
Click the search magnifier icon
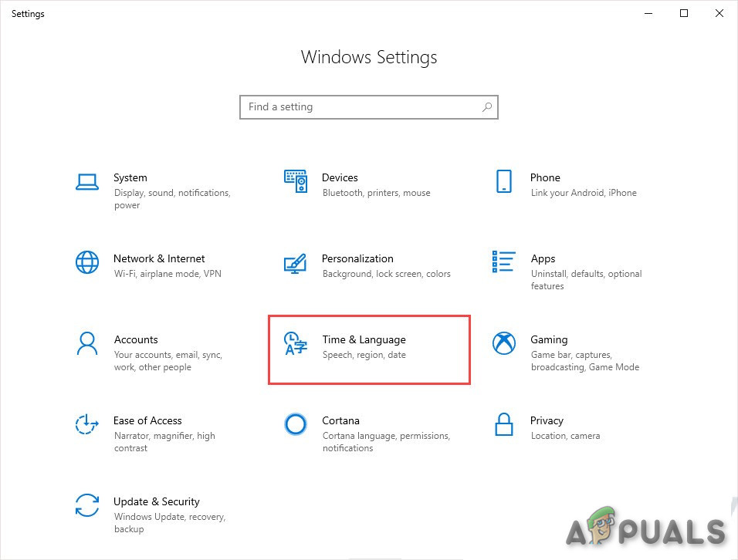click(487, 107)
